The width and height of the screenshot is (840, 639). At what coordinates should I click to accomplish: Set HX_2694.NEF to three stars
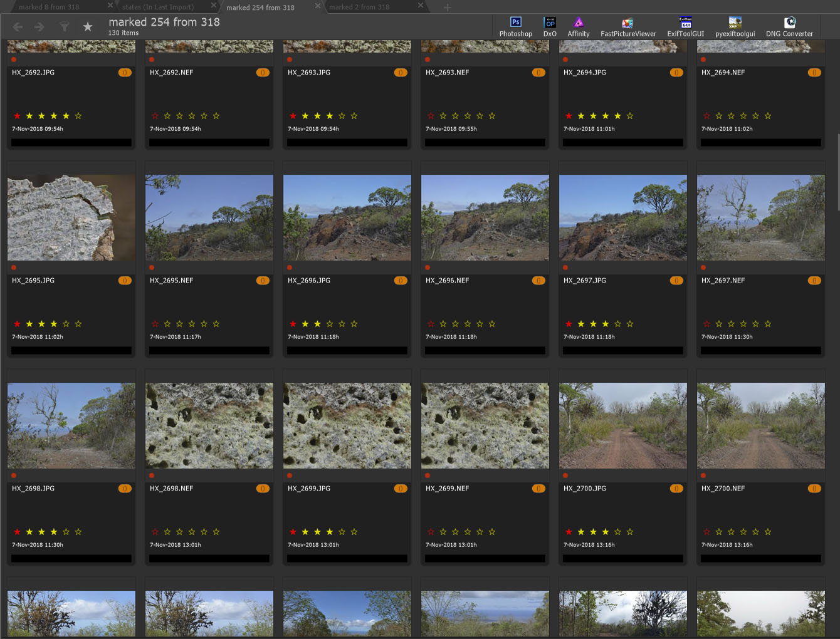[x=743, y=116]
